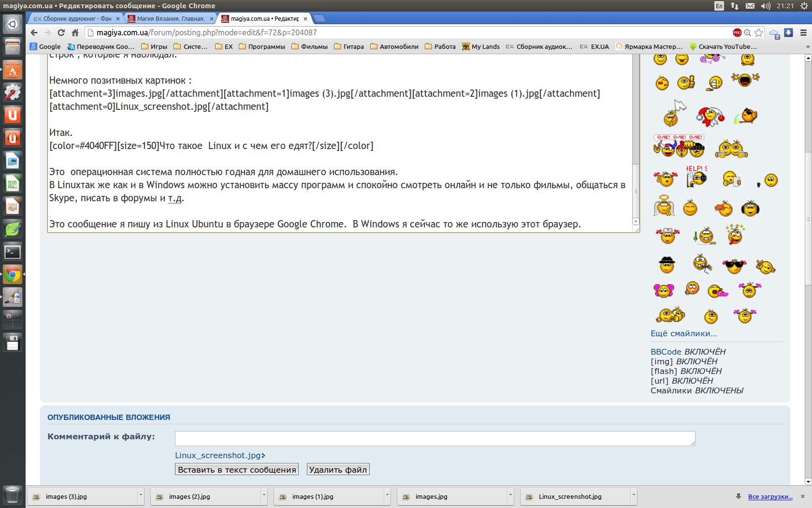The height and width of the screenshot is (508, 812).
Task: Click Вставить в текст сообщения button
Action: pos(237,469)
